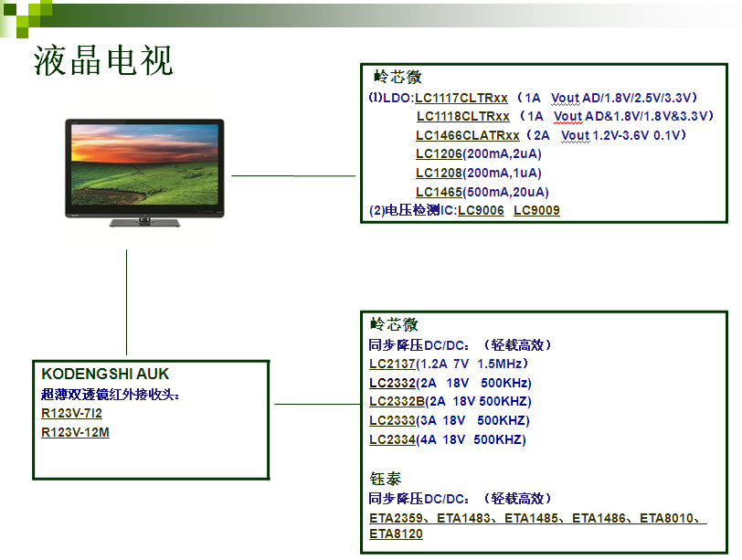Select the KODENGSHI AUK heading

click(105, 374)
